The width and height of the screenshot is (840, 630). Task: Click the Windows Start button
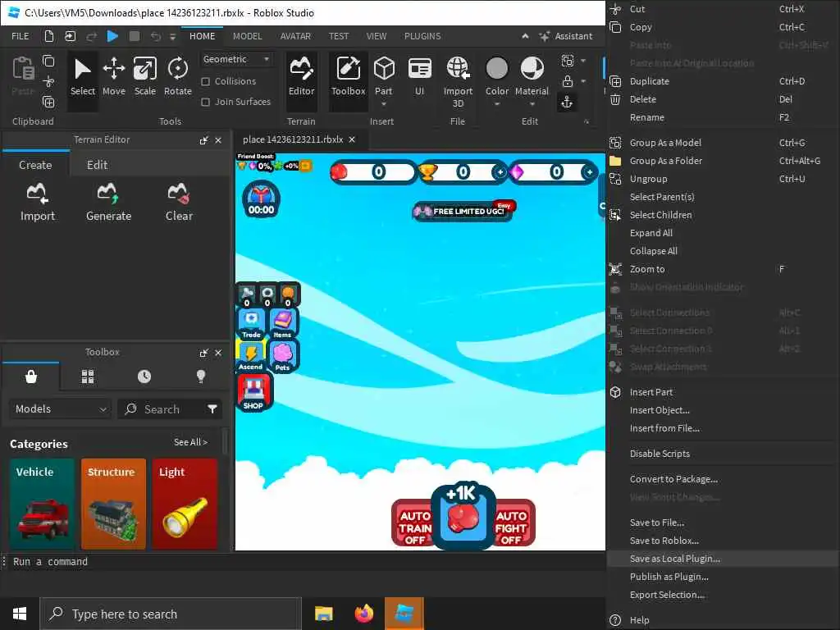coord(20,614)
